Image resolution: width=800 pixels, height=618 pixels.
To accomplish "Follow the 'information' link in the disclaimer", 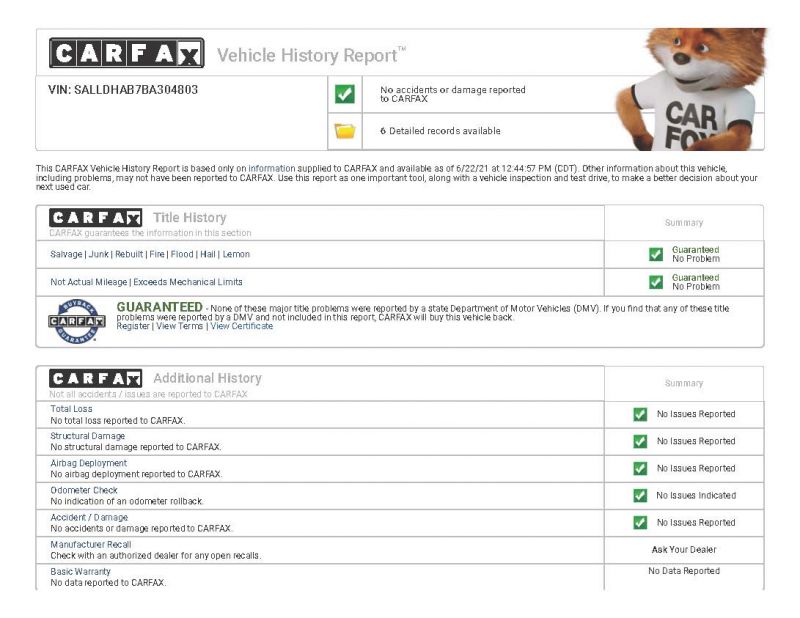I will pyautogui.click(x=272, y=168).
